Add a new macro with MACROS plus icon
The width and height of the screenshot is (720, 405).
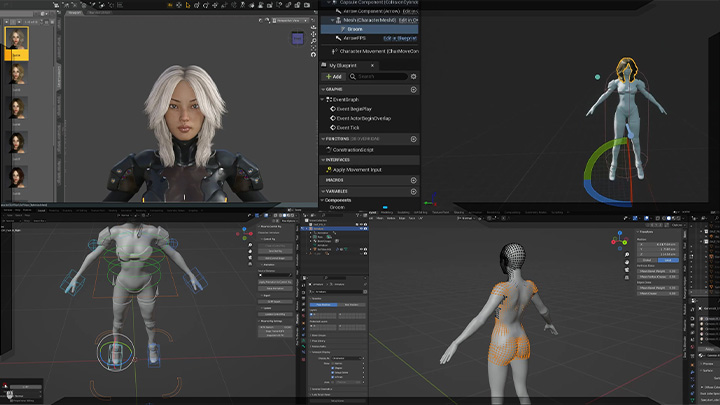pos(414,180)
